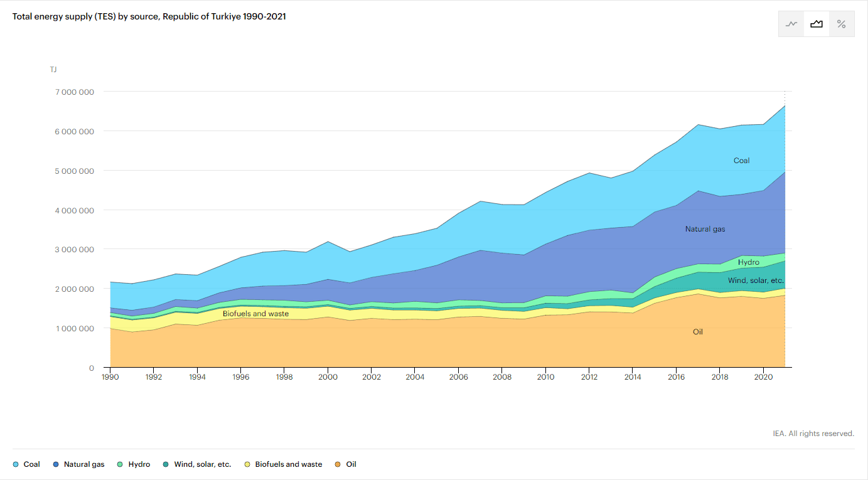This screenshot has width=868, height=480.
Task: Click the 2004 x-axis label
Action: click(x=415, y=378)
